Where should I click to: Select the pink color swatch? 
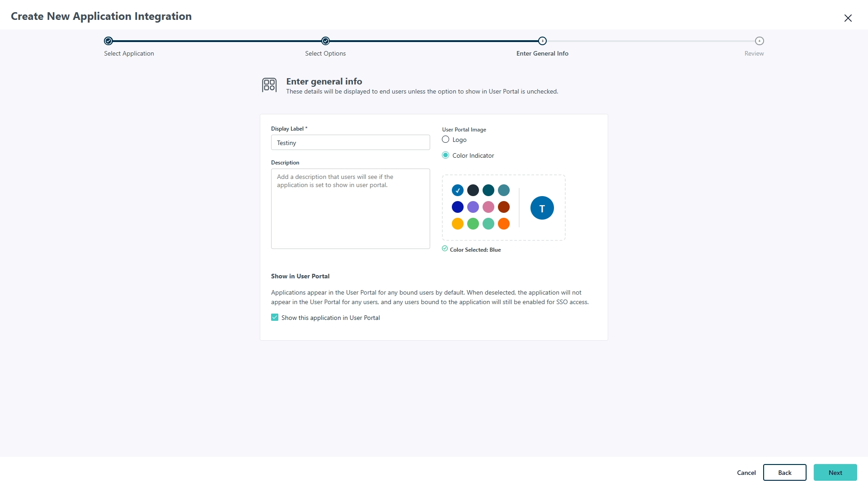tap(488, 207)
